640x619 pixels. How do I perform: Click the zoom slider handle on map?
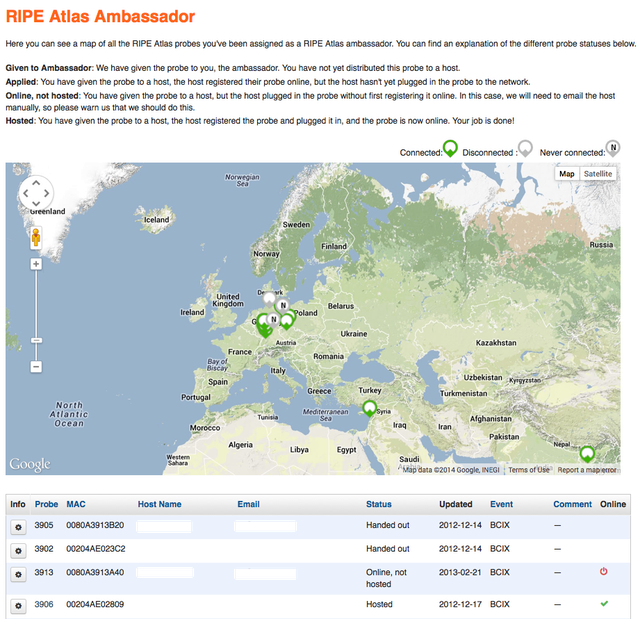click(36, 340)
